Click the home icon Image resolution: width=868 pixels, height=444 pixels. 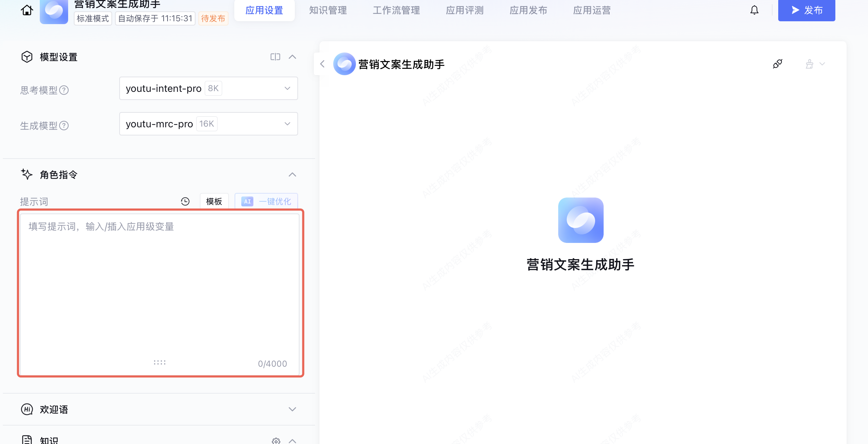point(27,10)
